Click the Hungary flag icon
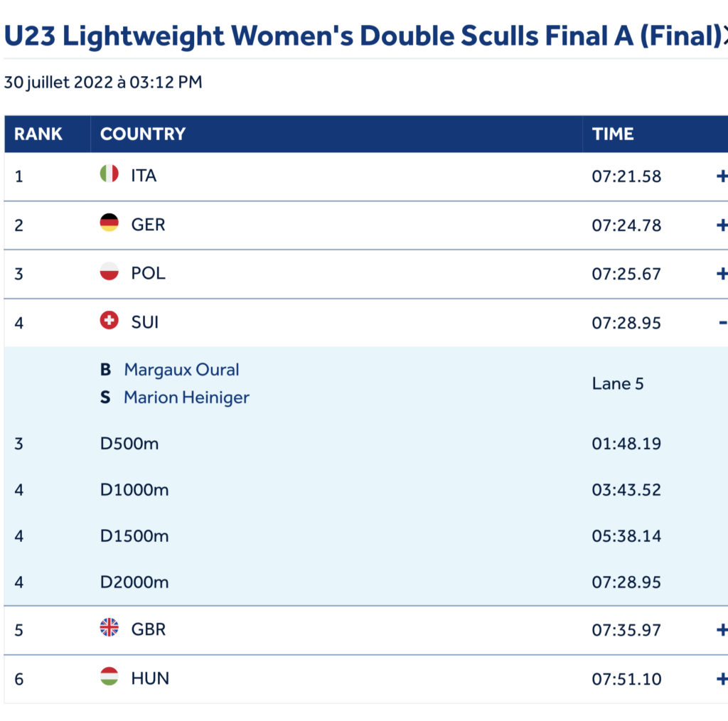 click(x=109, y=676)
